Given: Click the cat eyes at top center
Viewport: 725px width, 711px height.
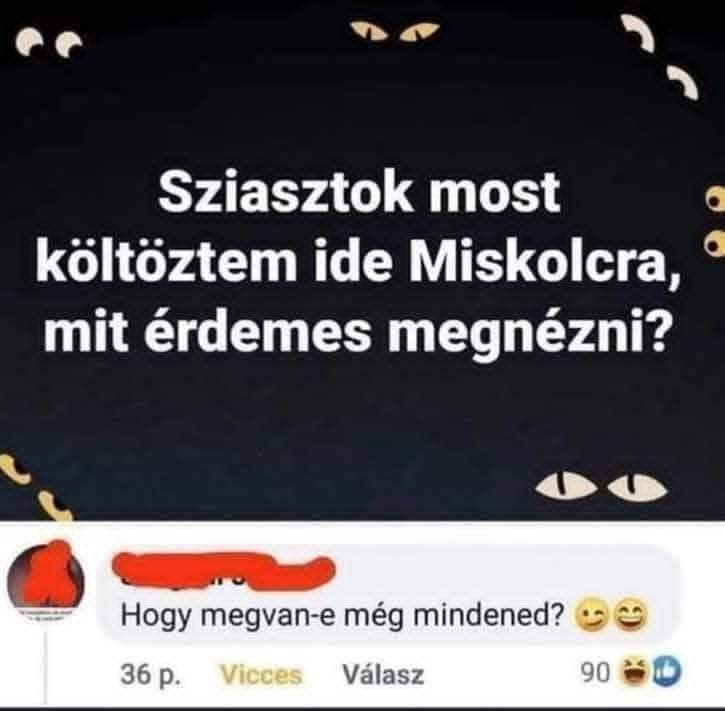Looking at the screenshot, I should pyautogui.click(x=394, y=31).
